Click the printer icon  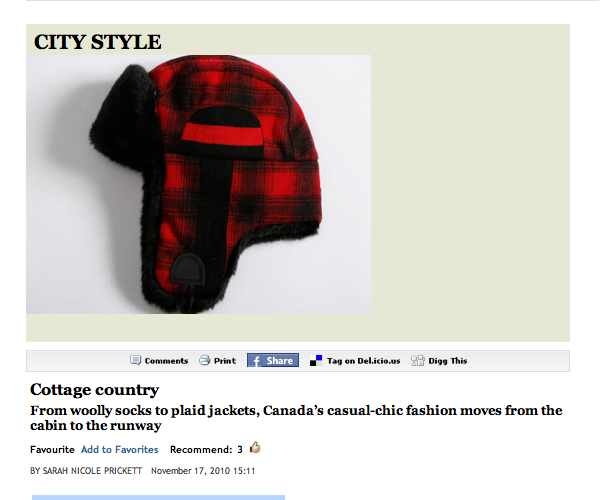tap(205, 360)
